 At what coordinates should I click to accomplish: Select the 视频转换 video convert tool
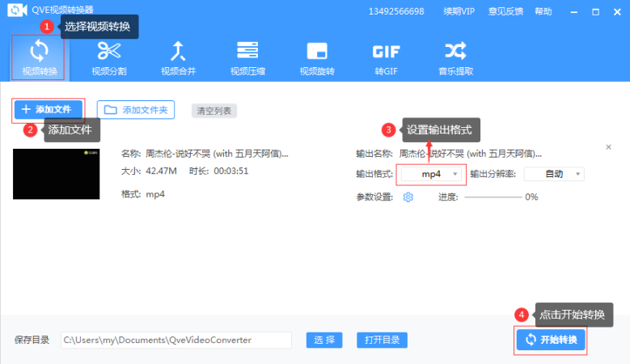coord(39,58)
